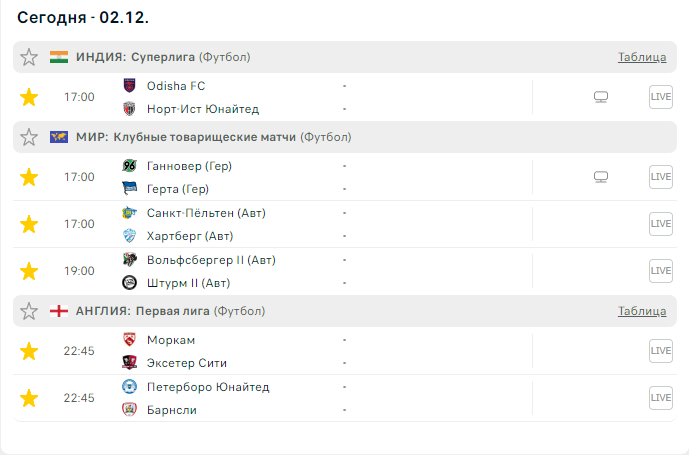Open Таблица link for India Суперлига
The width and height of the screenshot is (689, 455).
pos(642,57)
